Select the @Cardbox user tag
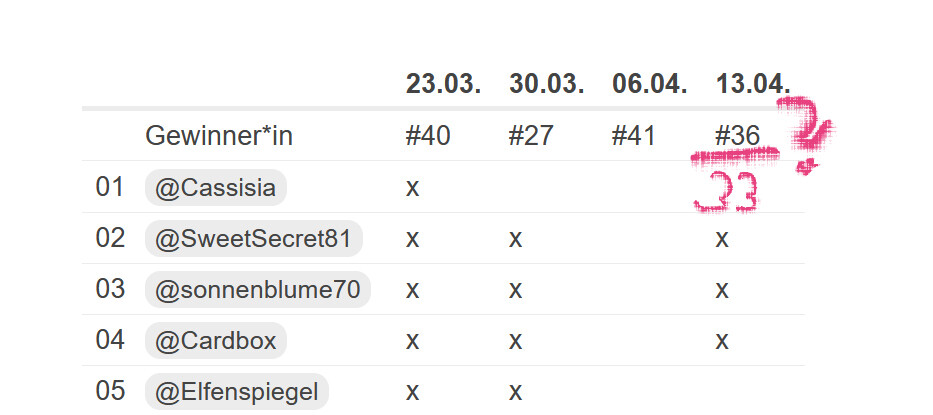Viewport: 933px width, 415px height. click(x=215, y=341)
